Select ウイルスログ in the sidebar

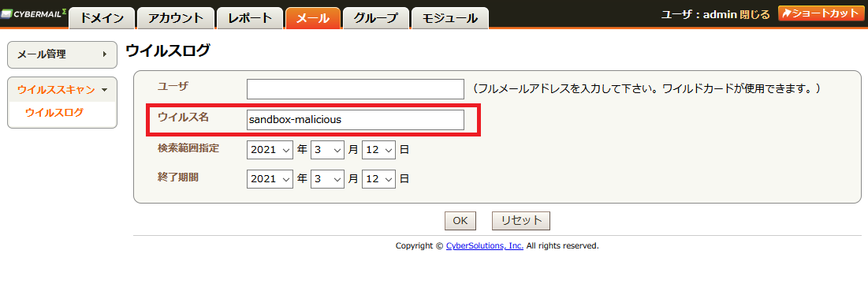tap(54, 112)
